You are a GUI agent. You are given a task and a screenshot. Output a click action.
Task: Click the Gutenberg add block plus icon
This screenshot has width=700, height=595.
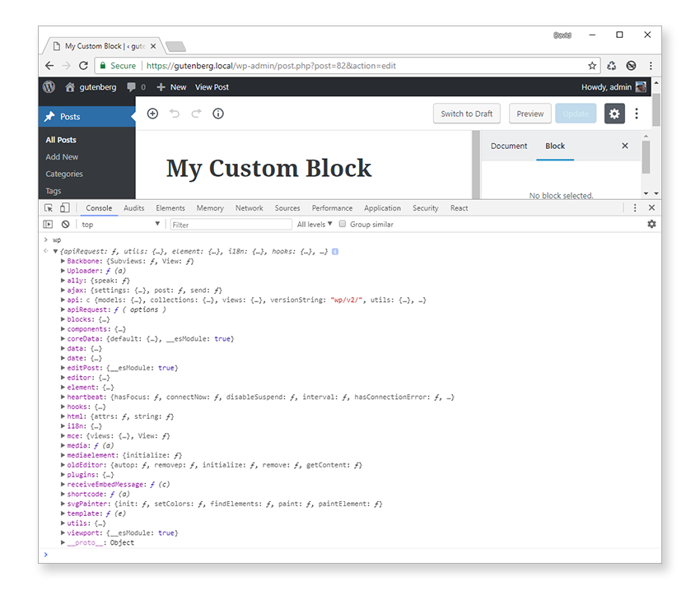pyautogui.click(x=152, y=114)
